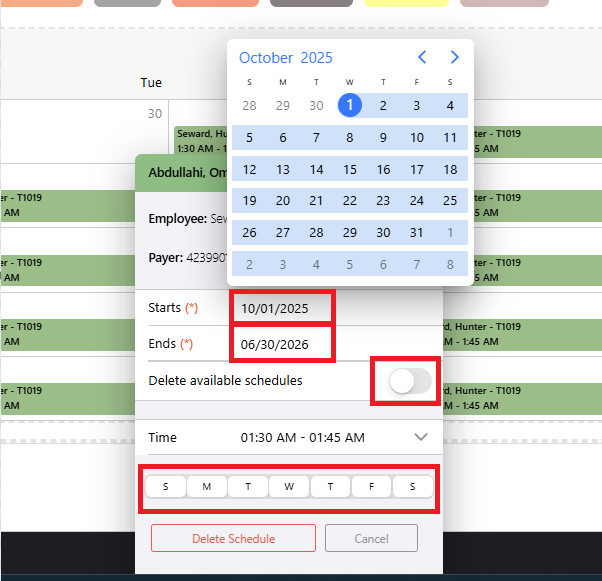This screenshot has height=581, width=602.
Task: Toggle the Friday (F) day button
Action: click(x=372, y=487)
